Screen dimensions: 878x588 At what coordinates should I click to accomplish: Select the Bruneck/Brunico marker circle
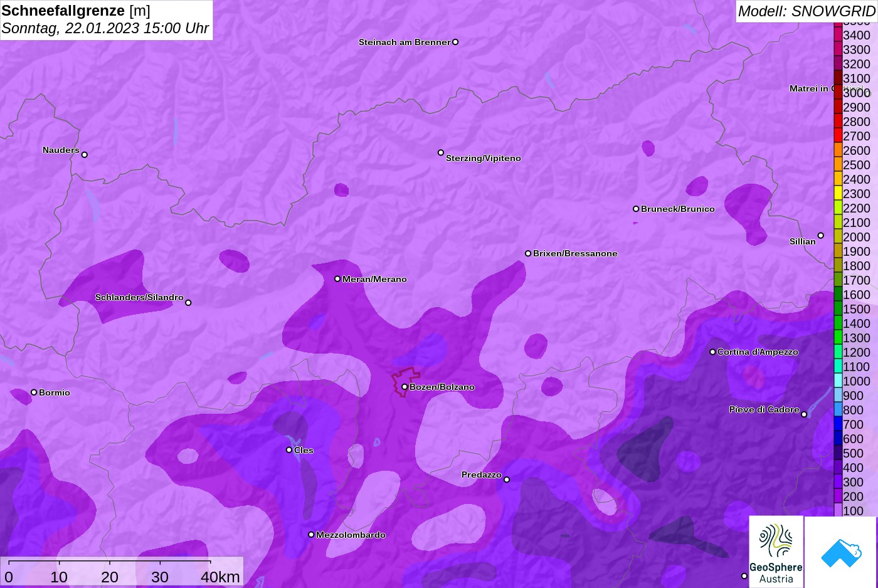636,209
